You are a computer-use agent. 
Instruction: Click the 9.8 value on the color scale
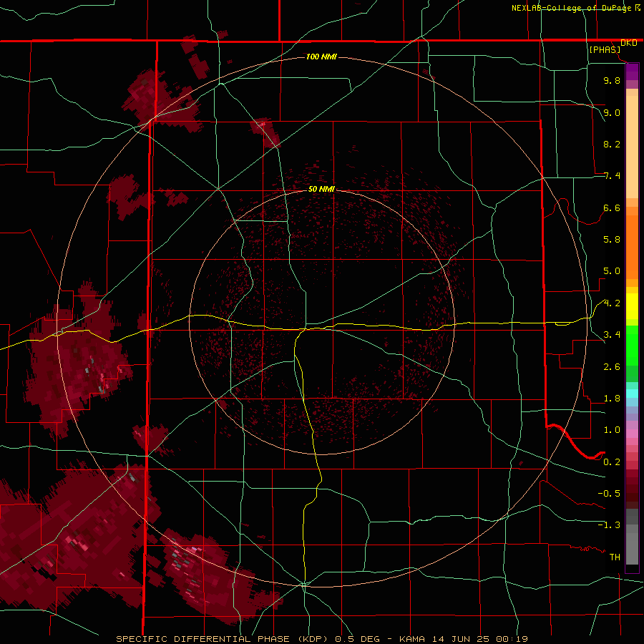tap(612, 80)
